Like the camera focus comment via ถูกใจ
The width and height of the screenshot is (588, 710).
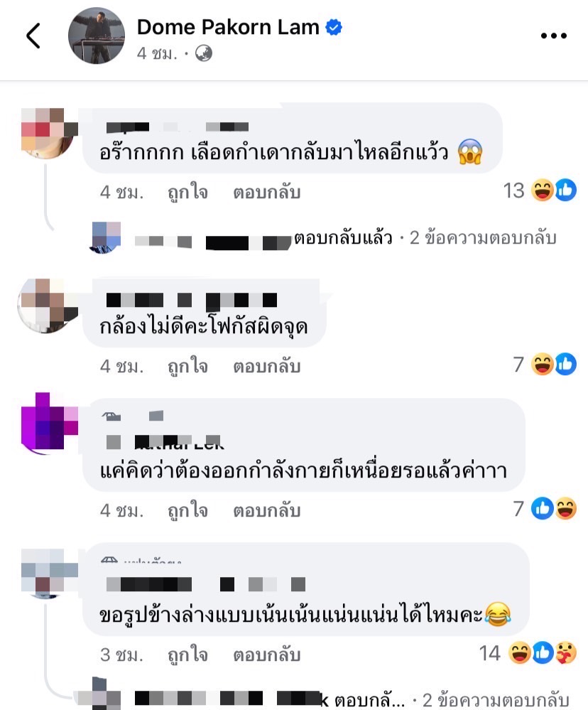click(x=187, y=366)
